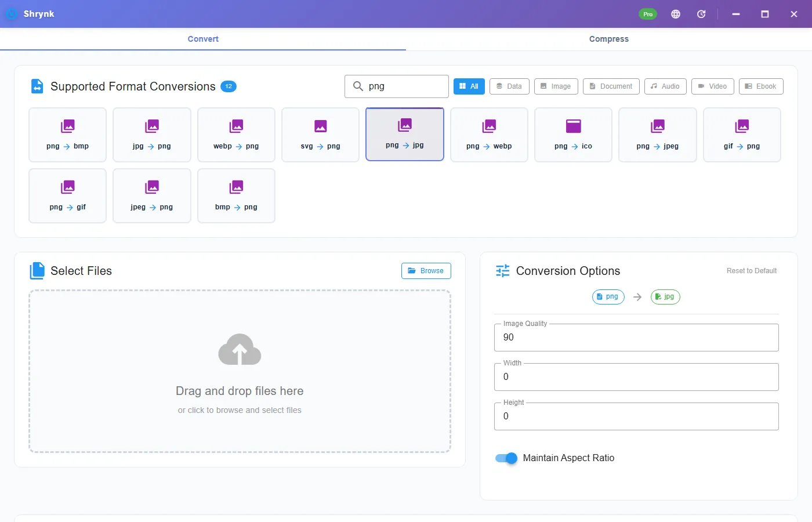
Task: Choose the png to webp conversion card
Action: tap(489, 135)
